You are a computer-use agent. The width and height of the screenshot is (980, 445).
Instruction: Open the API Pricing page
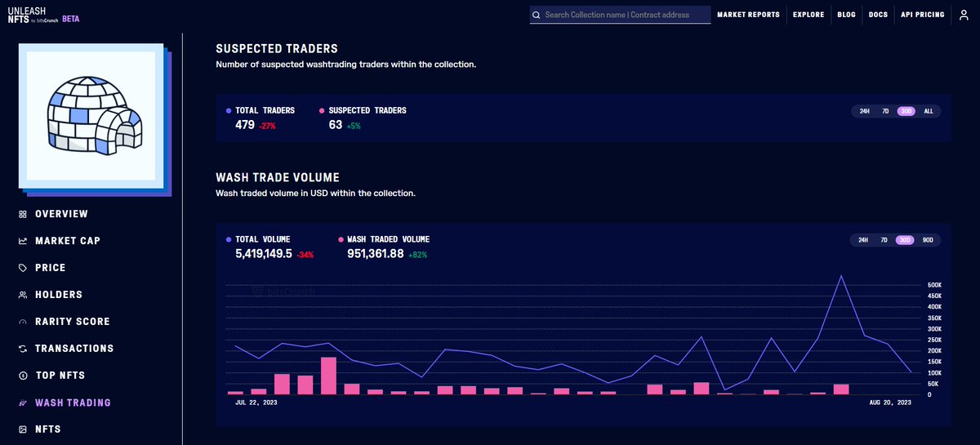(922, 15)
